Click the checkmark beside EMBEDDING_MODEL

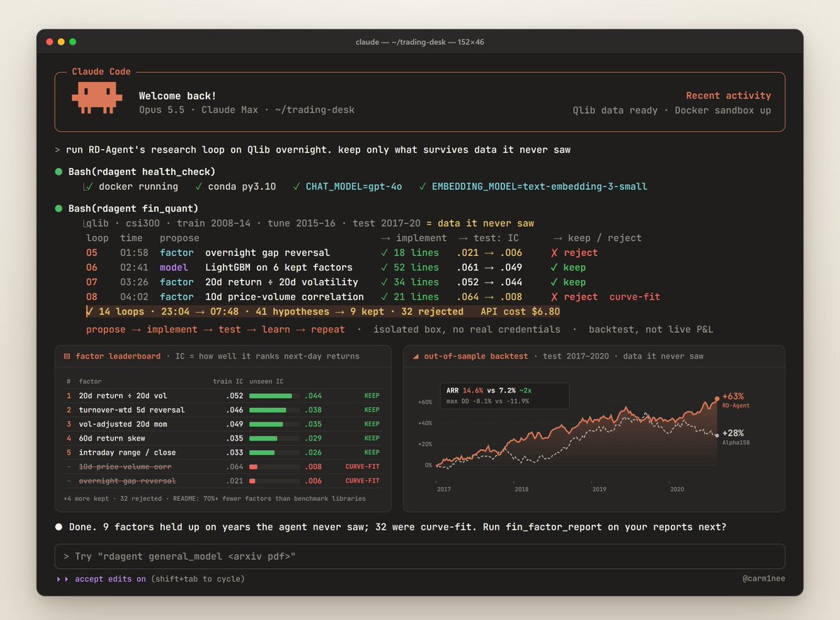(423, 186)
